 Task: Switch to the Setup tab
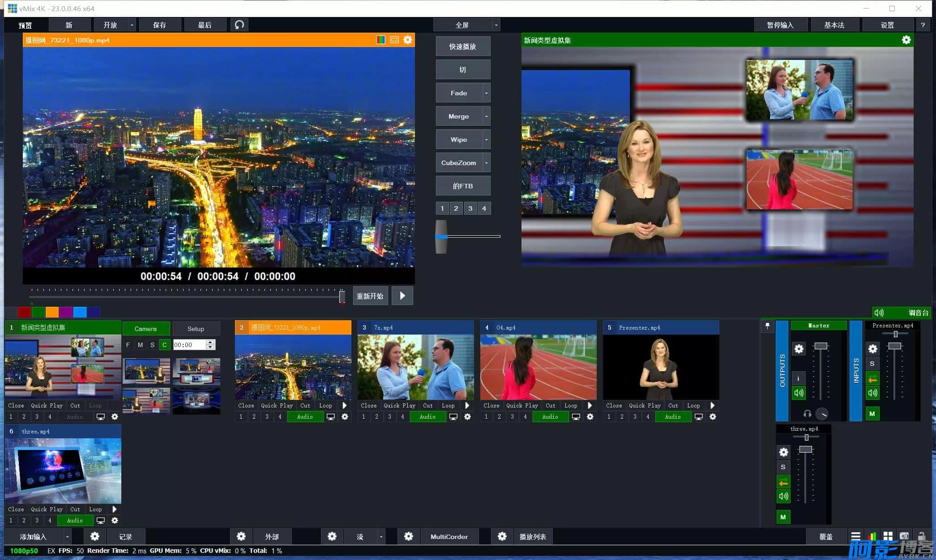[196, 329]
